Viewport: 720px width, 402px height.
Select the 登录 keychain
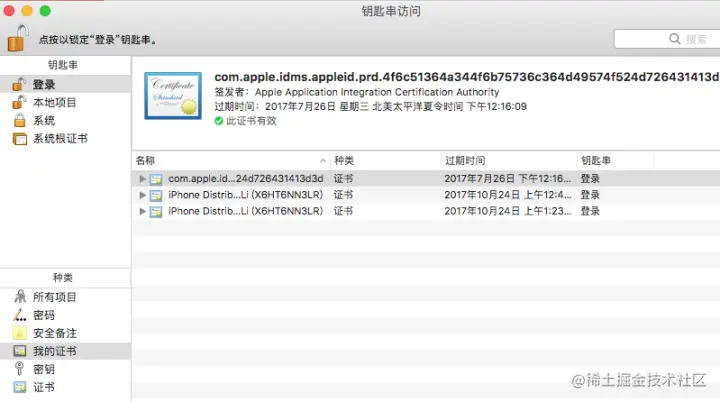65,85
